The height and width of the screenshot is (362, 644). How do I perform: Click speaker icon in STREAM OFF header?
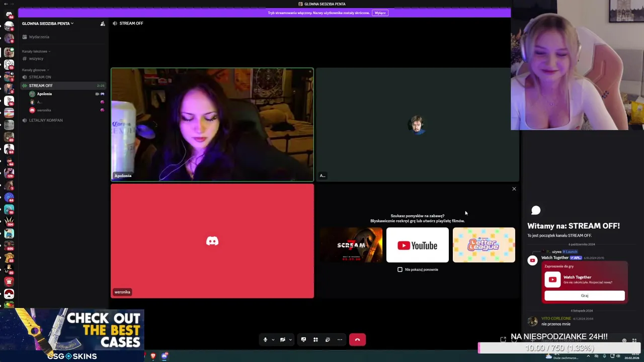[x=115, y=24]
